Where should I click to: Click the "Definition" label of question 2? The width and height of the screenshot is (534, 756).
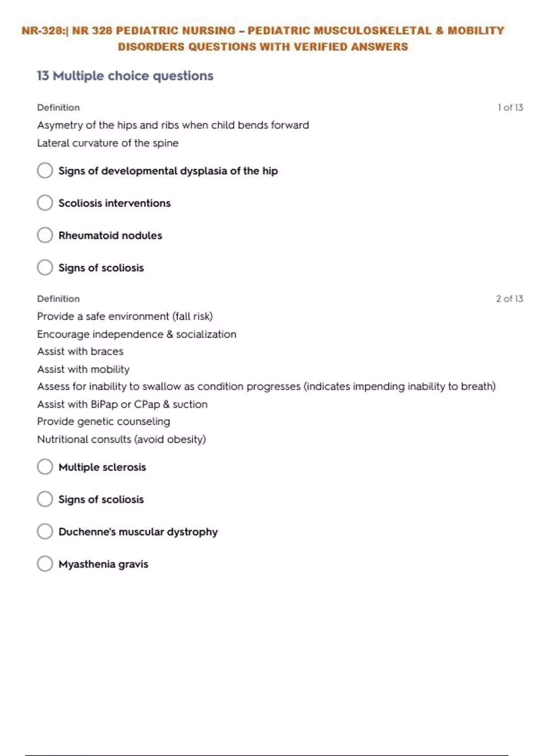click(x=58, y=299)
